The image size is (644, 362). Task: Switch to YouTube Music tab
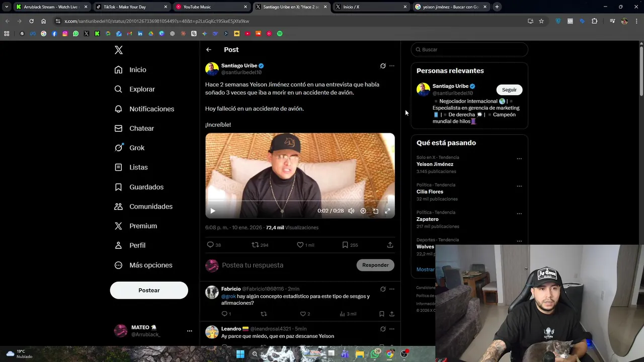point(211,7)
